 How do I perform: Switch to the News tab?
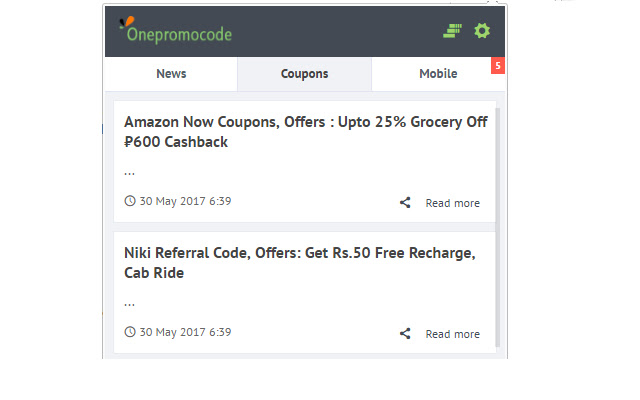click(171, 74)
